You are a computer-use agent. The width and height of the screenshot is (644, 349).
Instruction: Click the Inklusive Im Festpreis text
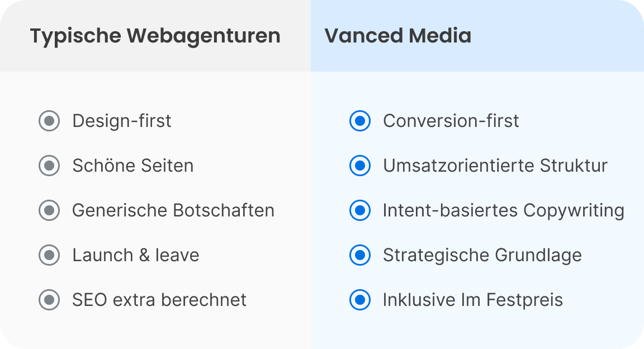[472, 300]
